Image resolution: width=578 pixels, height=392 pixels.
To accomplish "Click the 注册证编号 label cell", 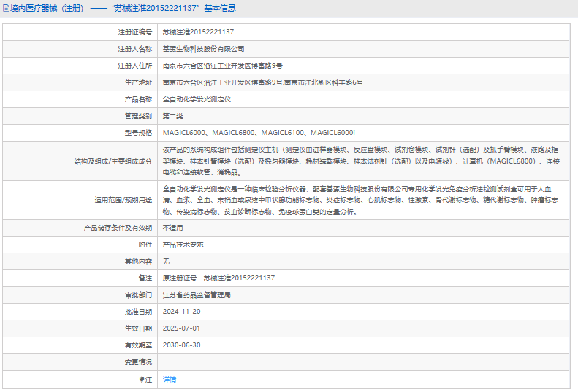I will 135,32.
